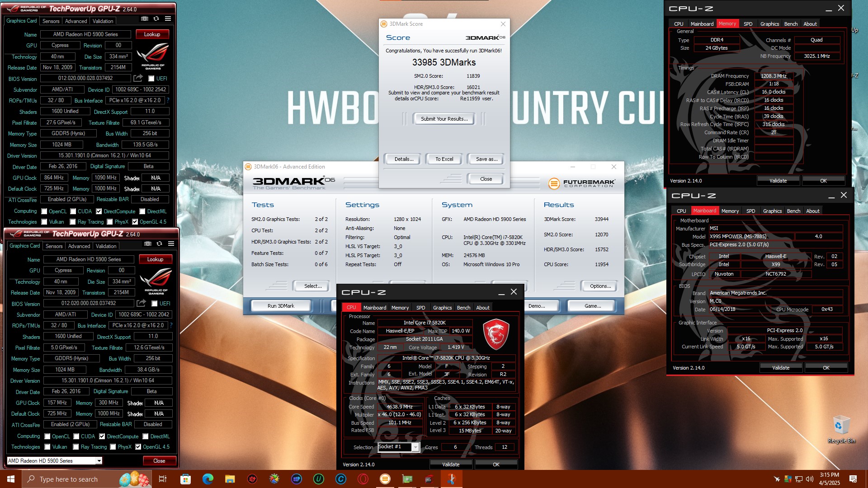
Task: Toggle OpenCL checkbox in upper GPU-Z window
Action: click(44, 211)
